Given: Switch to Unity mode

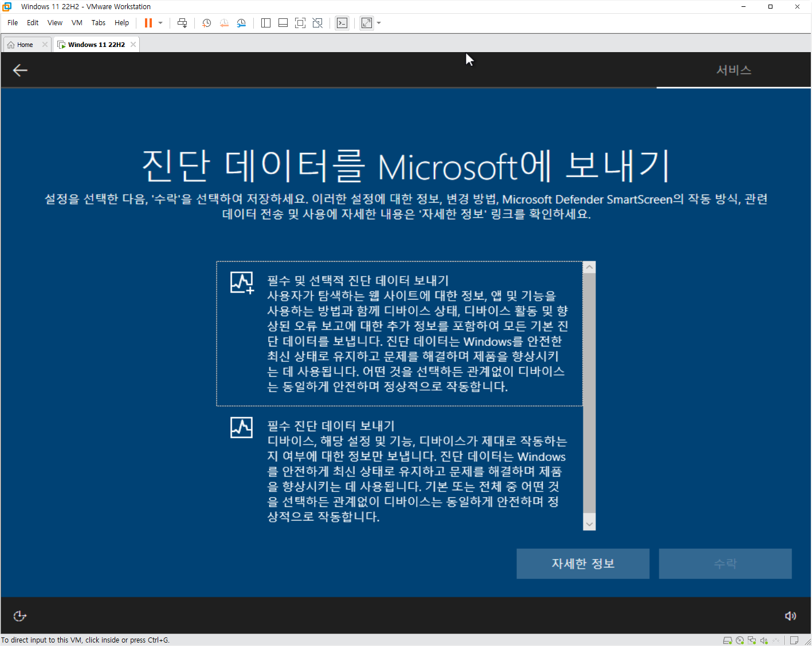Looking at the screenshot, I should 317,23.
